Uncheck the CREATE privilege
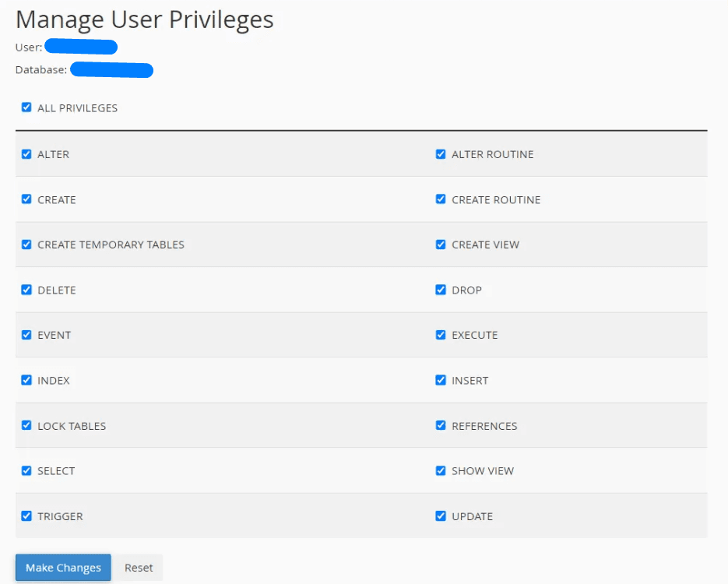Image resolution: width=728 pixels, height=584 pixels. pyautogui.click(x=26, y=199)
